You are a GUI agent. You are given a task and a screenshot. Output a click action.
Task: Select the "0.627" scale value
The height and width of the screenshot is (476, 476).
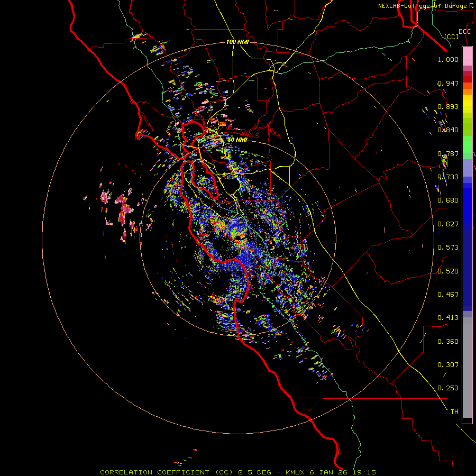click(448, 224)
